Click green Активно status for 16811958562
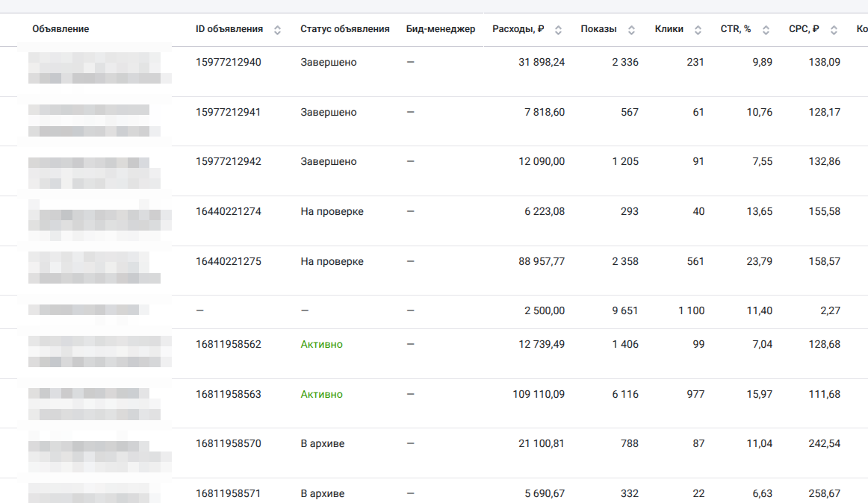The image size is (868, 503). tap(321, 345)
